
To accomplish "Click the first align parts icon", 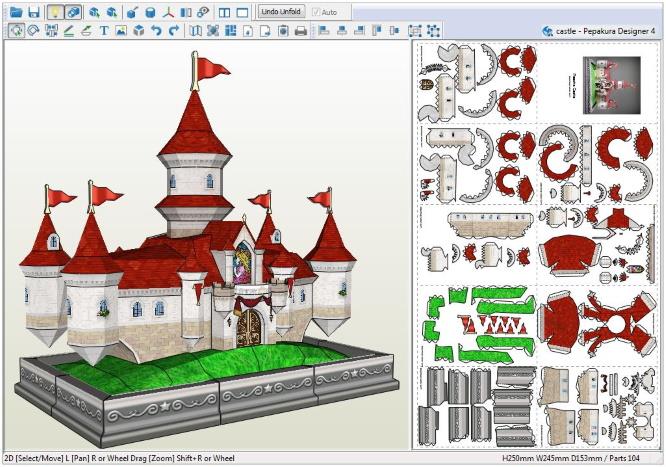I will 324,31.
